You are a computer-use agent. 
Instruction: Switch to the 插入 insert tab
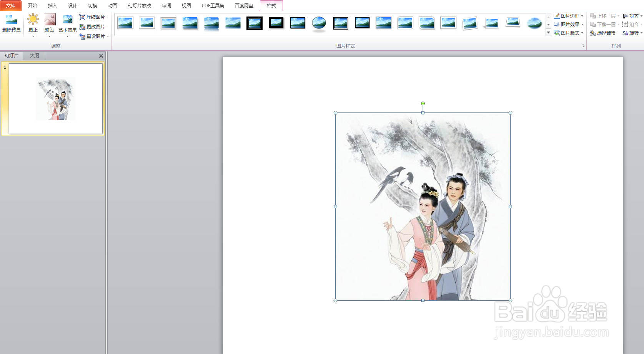click(x=53, y=5)
